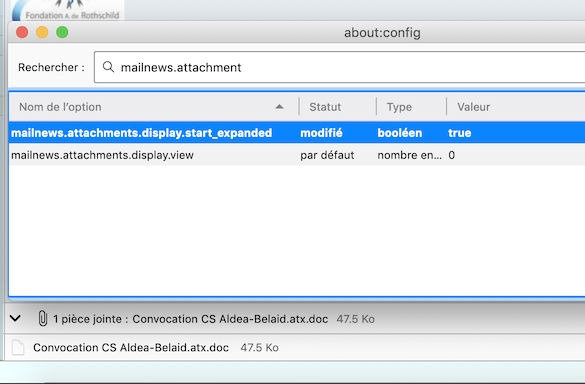This screenshot has width=585, height=384.
Task: Click the magnifier icon in search field
Action: [x=108, y=67]
